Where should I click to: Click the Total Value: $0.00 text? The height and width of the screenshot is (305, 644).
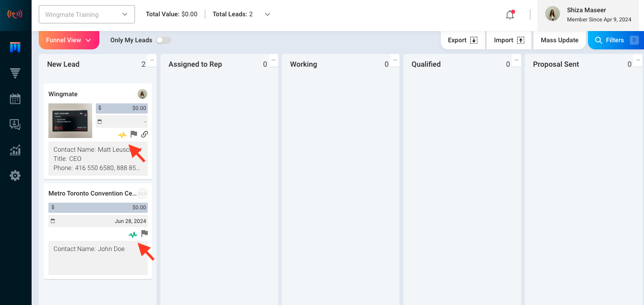(172, 14)
